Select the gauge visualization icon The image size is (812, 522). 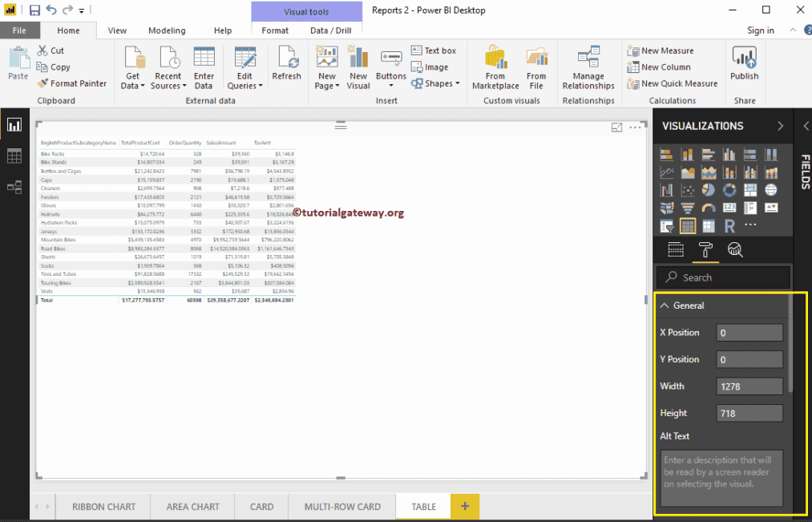tap(708, 207)
